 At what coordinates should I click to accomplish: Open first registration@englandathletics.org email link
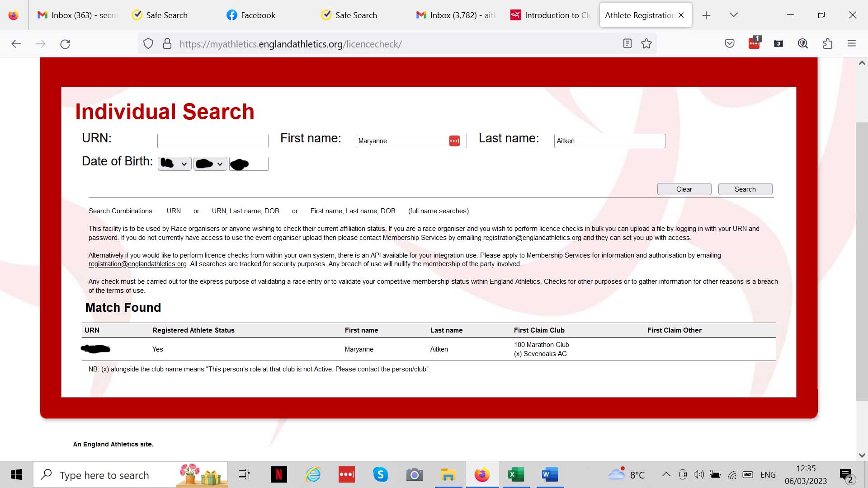(532, 238)
